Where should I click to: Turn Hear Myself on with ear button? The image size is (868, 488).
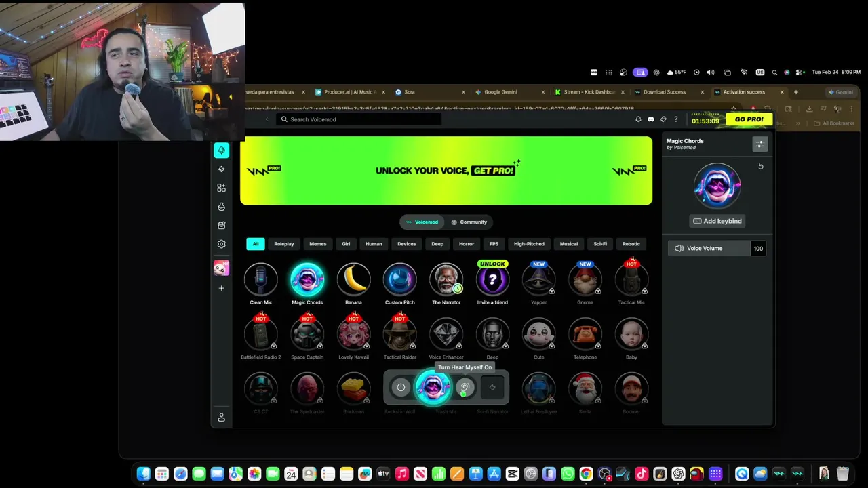[x=465, y=388]
